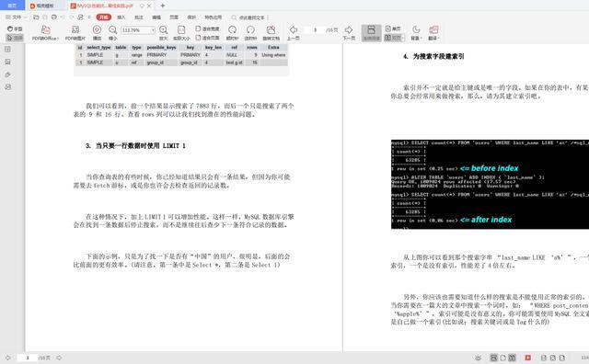Zoom in with 放大 magnifier
Screen dimensions: 589x364
(x=164, y=33)
